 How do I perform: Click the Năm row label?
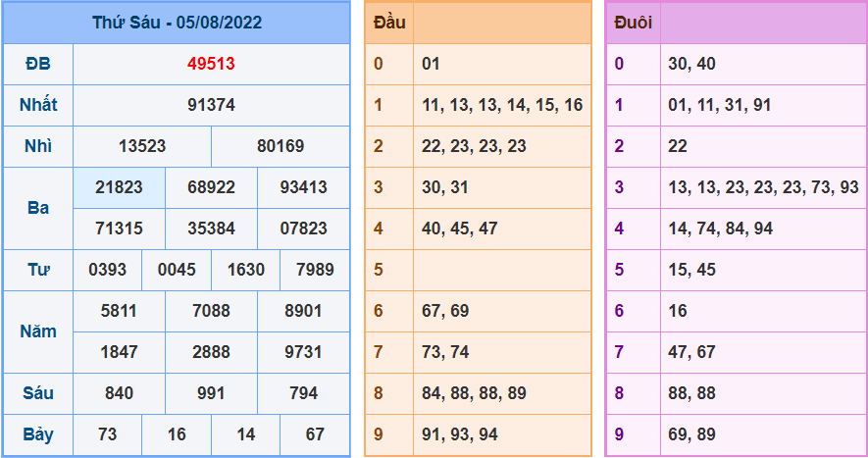click(38, 331)
